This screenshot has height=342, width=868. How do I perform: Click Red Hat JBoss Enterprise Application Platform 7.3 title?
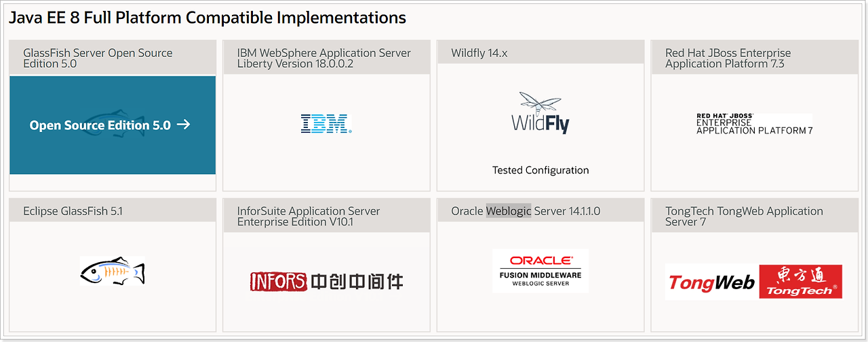coord(728,58)
